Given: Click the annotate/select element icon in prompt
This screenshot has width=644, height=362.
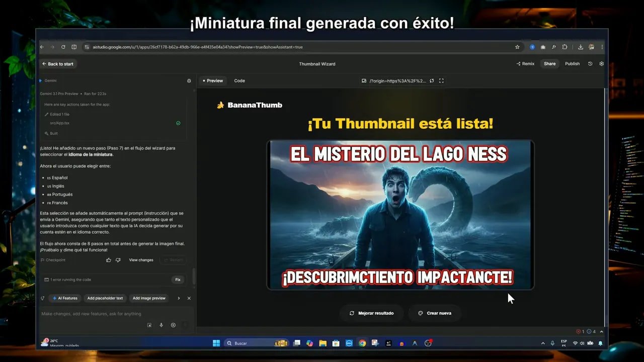Looking at the screenshot, I should click(149, 325).
